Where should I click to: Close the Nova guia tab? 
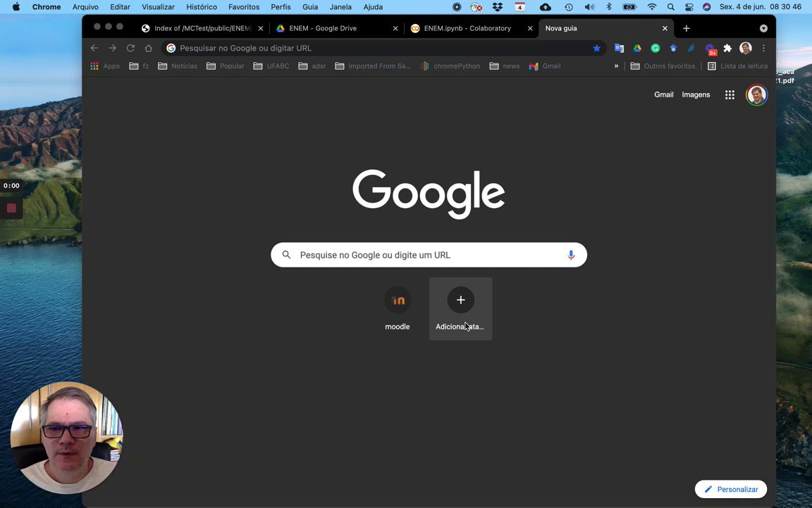(x=665, y=28)
